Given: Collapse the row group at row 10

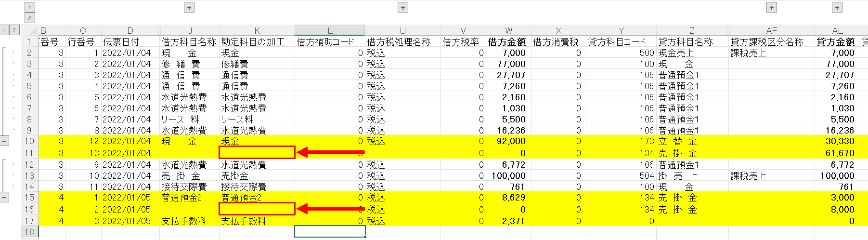Looking at the screenshot, I should coord(4,141).
